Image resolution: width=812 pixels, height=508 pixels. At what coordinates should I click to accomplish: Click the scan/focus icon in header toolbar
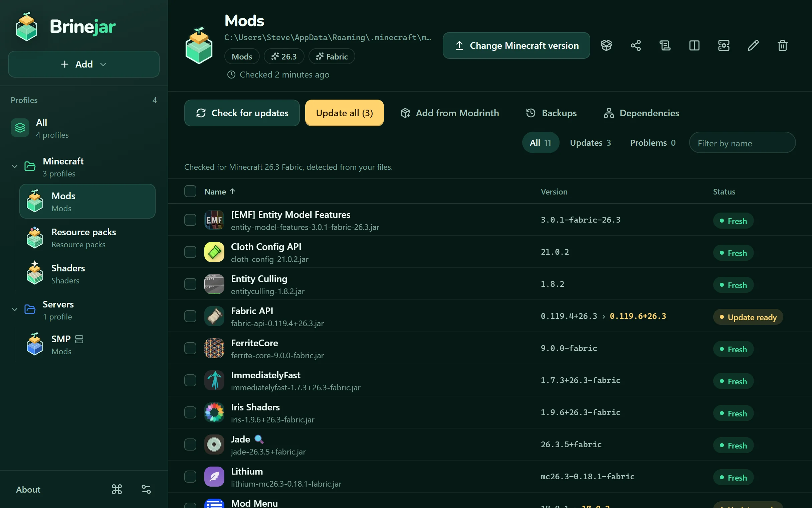pyautogui.click(x=724, y=45)
